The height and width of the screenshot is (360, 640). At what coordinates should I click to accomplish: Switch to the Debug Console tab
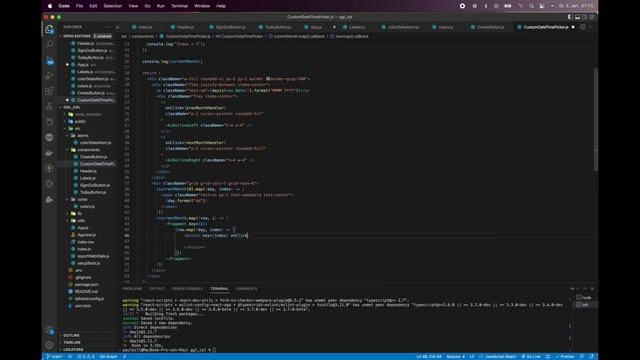pos(187,289)
